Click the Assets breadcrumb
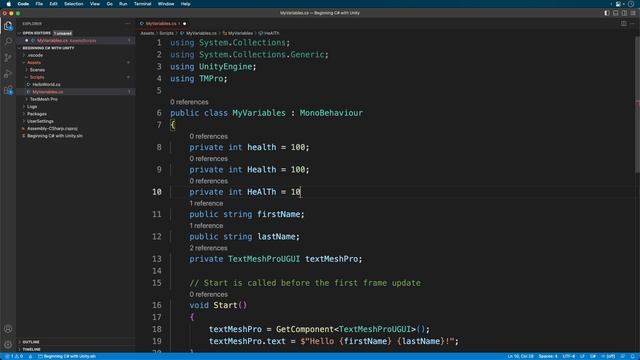Viewport: 640px width, 360px height. (147, 33)
